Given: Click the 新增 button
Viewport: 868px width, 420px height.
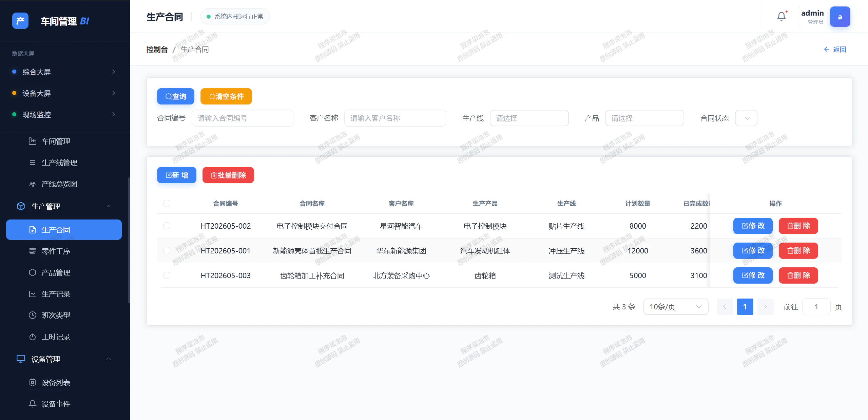Looking at the screenshot, I should [177, 175].
